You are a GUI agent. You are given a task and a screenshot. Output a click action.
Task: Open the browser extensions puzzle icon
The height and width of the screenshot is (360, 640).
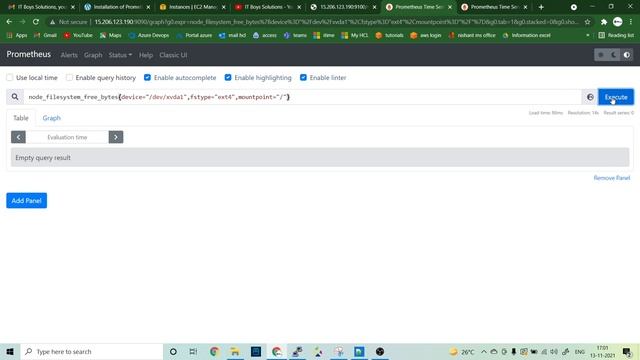pos(604,22)
